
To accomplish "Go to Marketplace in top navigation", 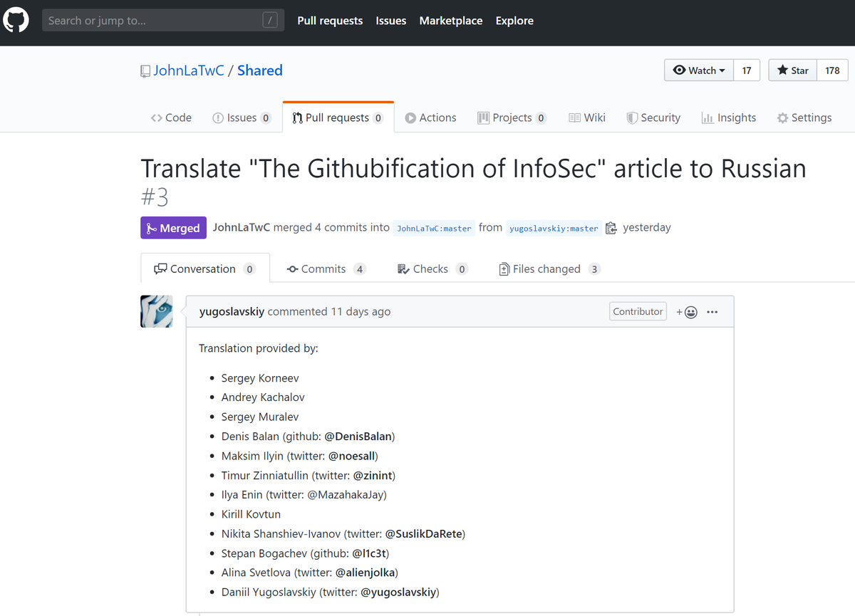I will tap(451, 21).
